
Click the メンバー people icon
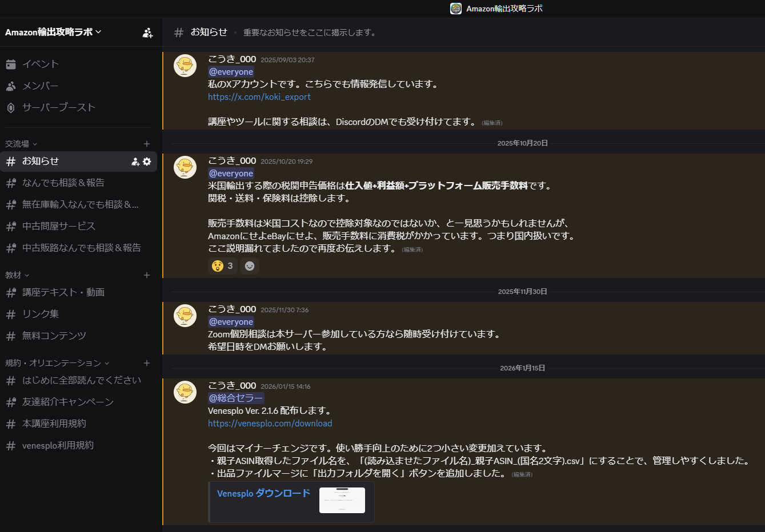click(x=11, y=86)
